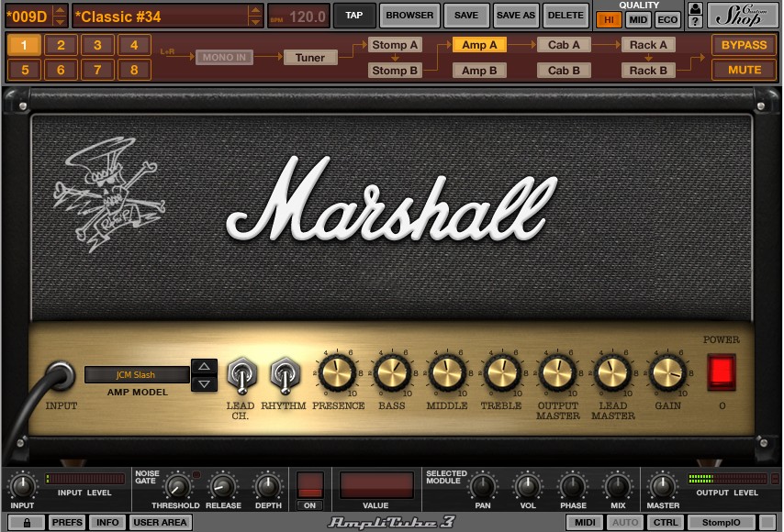Click the TAP tempo button
Viewport: 784px width, 532px height.
tap(354, 16)
